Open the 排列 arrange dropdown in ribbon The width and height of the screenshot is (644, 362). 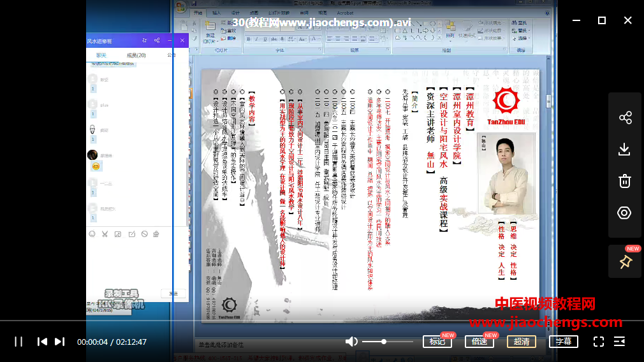click(451, 30)
